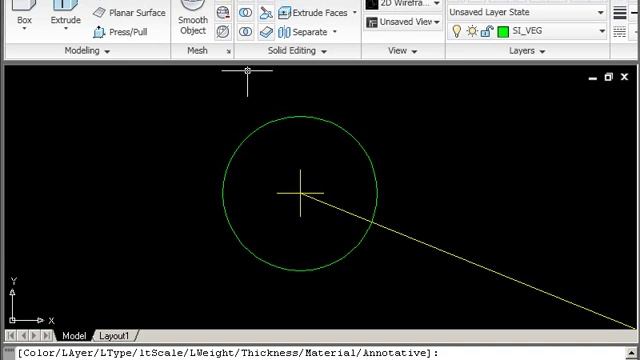Click the lineweight icon right of Layers
This screenshot has height=360, width=640.
620,13
